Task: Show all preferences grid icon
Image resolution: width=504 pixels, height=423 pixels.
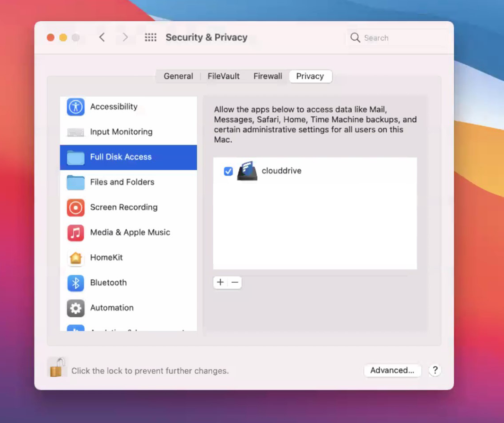Action: 150,37
